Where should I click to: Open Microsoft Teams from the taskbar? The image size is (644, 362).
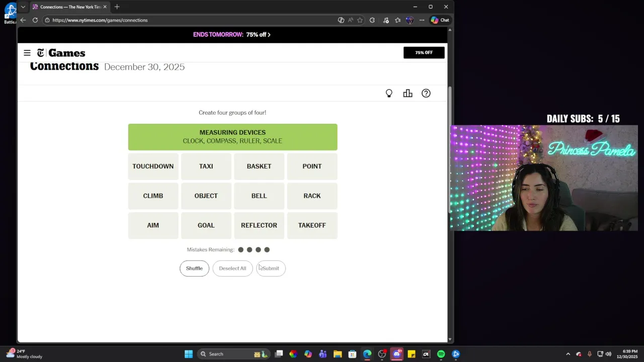click(323, 354)
